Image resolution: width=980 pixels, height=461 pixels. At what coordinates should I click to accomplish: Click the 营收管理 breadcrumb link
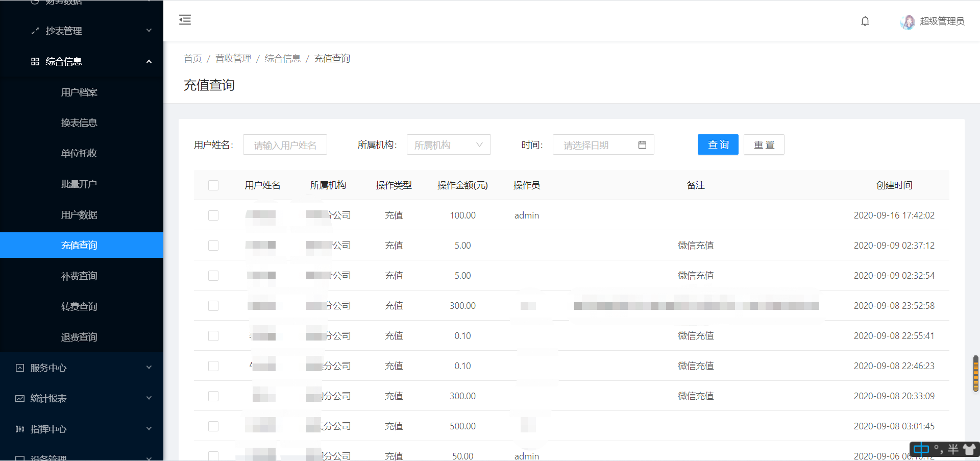[x=233, y=59]
